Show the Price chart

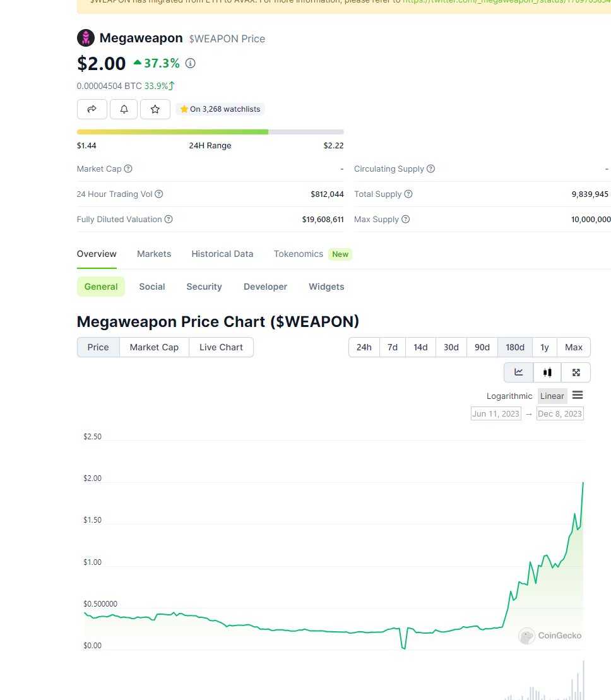[98, 347]
